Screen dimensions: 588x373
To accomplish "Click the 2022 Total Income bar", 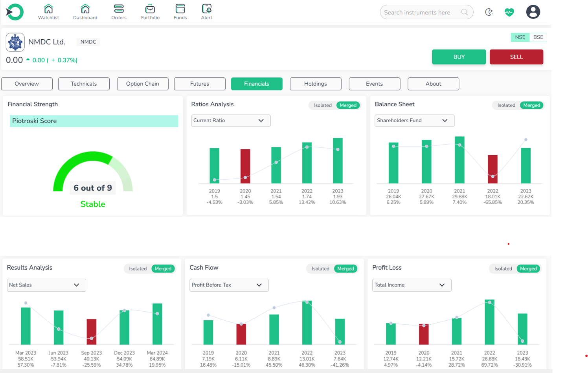I will click(490, 322).
